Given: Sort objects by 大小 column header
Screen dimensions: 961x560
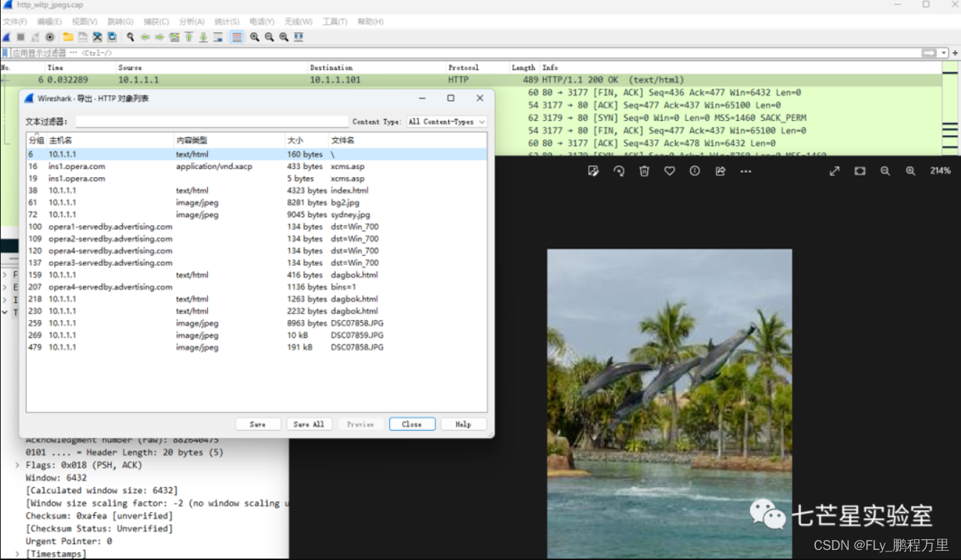Looking at the screenshot, I should point(306,140).
